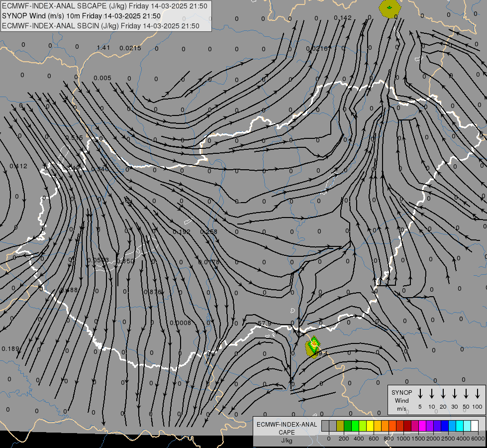Click the 0.0008 value on the map
The height and width of the screenshot is (448, 487).
tap(180, 323)
